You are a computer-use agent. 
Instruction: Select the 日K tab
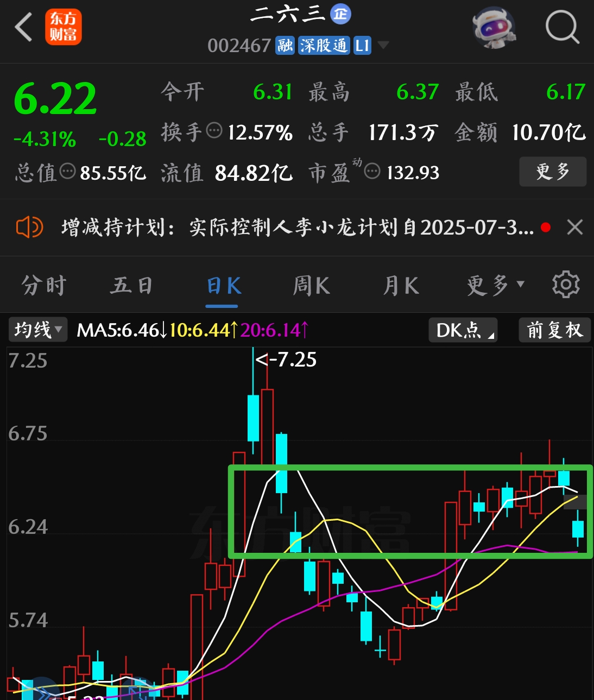(224, 285)
